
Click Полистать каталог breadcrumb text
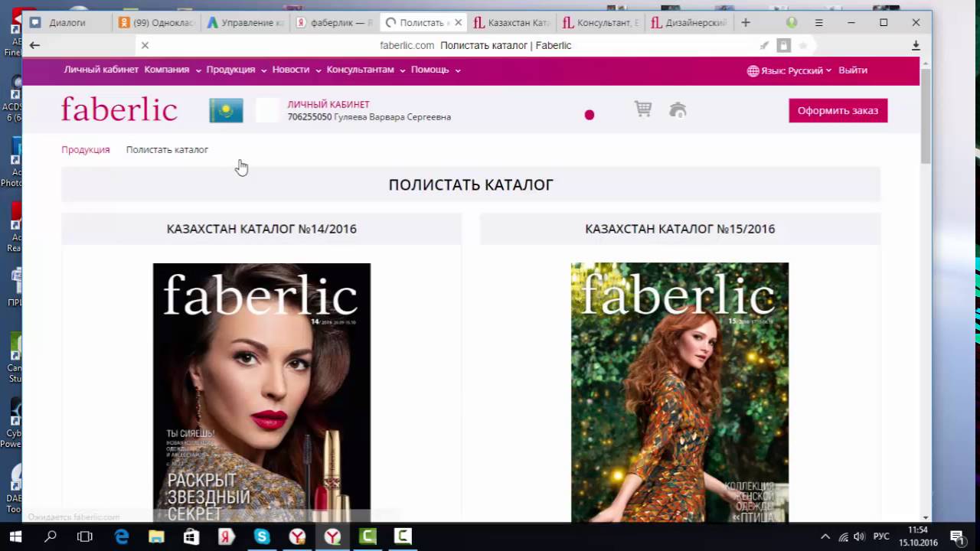pyautogui.click(x=167, y=150)
